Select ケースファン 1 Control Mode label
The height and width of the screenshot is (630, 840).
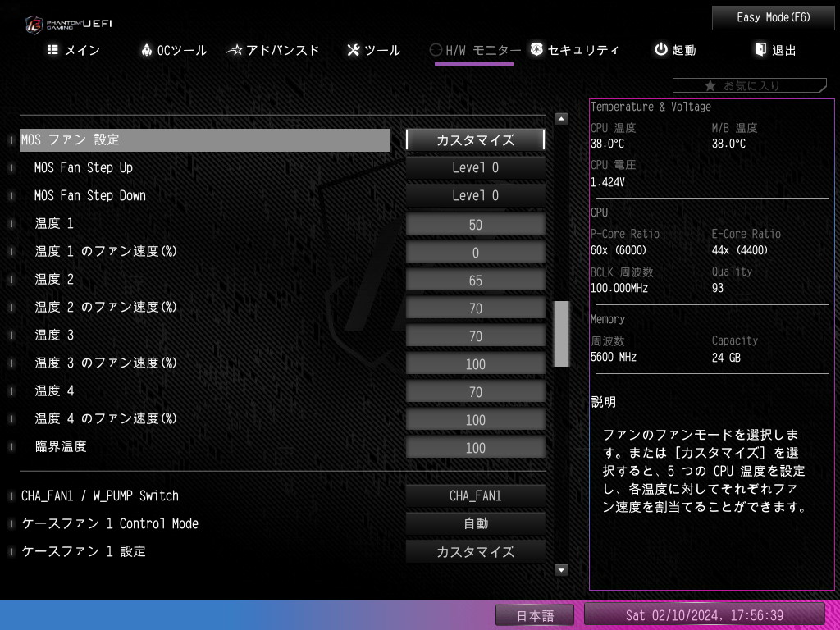pos(110,523)
